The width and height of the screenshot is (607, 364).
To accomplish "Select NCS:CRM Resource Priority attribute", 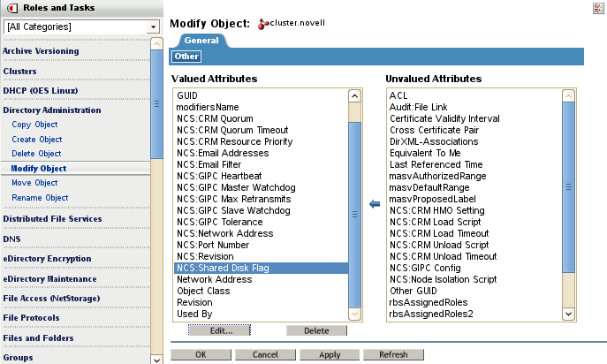I will click(261, 141).
